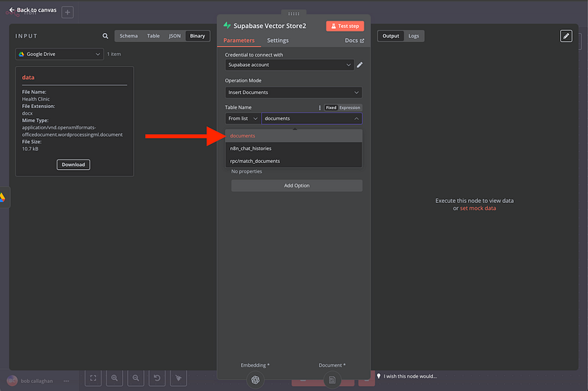Switch input view to Binary
The width and height of the screenshot is (588, 391).
(x=197, y=36)
